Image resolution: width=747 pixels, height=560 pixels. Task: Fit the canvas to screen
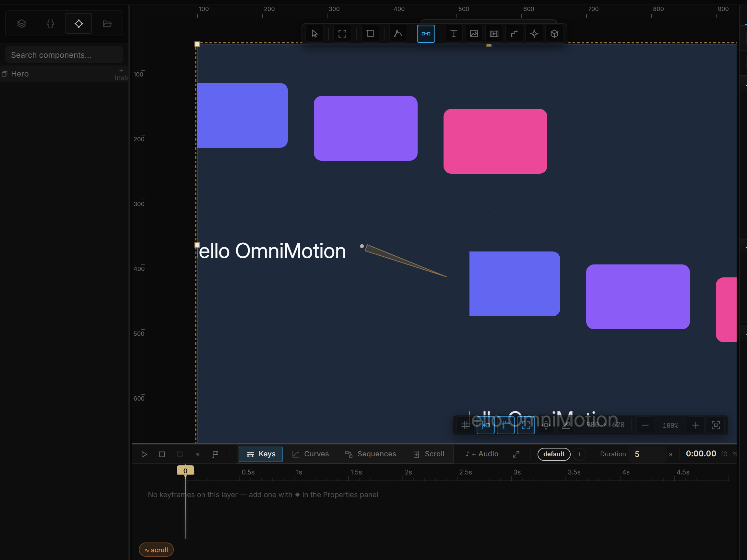click(716, 425)
